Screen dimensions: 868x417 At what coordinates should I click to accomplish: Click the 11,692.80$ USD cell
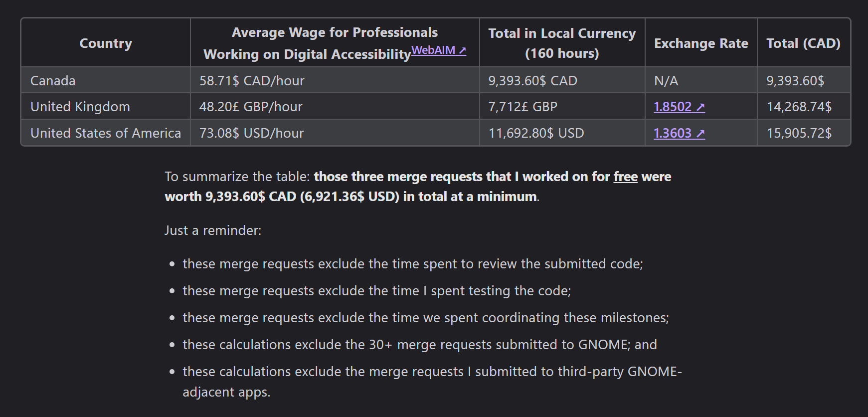562,133
